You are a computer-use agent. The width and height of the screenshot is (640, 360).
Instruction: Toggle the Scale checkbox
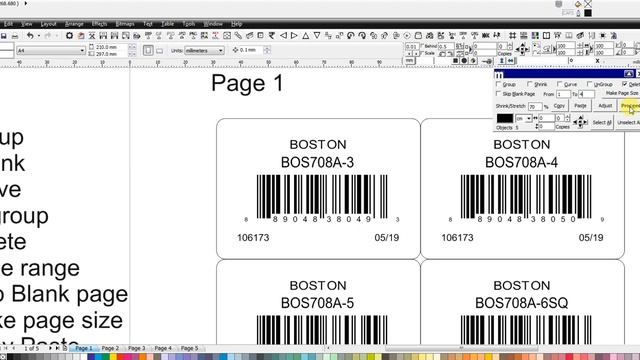[x=422, y=53]
